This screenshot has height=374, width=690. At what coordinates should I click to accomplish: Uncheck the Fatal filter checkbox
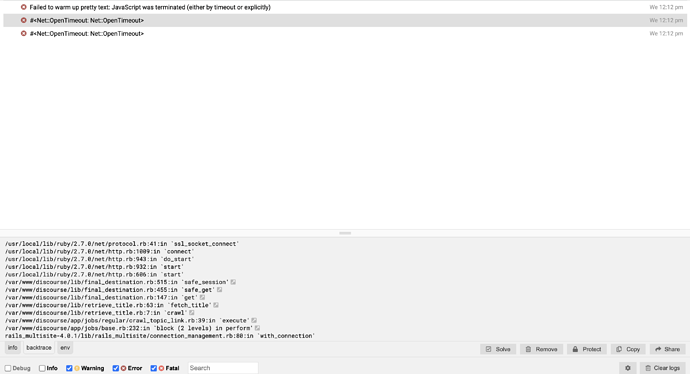click(154, 368)
